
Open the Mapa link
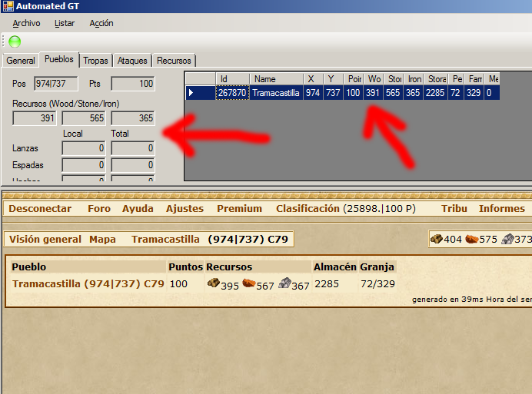point(102,239)
